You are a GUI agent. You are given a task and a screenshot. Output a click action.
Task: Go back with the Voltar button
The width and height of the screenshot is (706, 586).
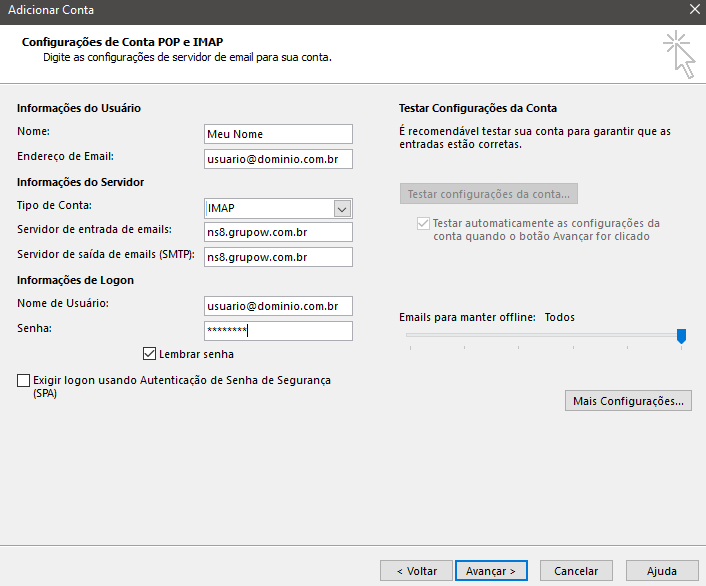point(416,571)
